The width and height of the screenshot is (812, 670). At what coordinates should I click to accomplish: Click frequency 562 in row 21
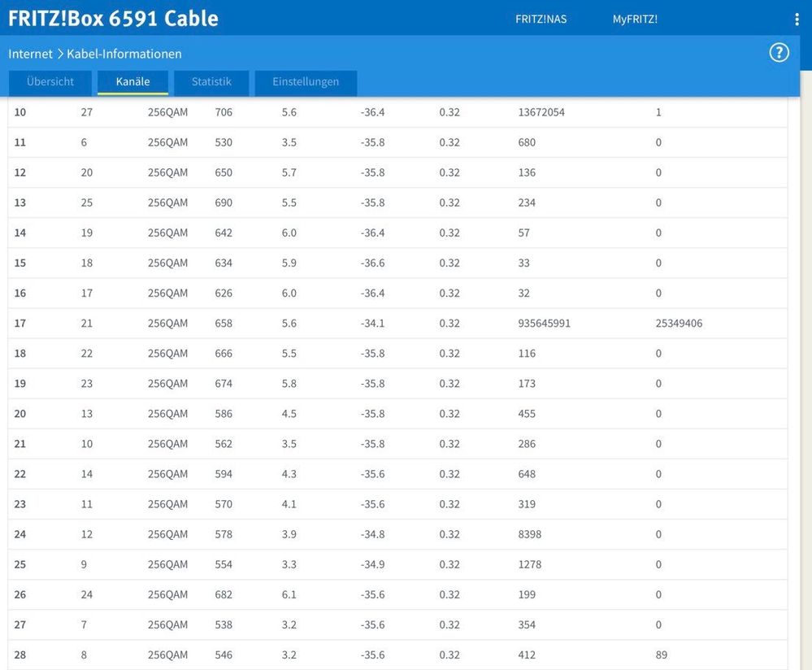click(224, 444)
